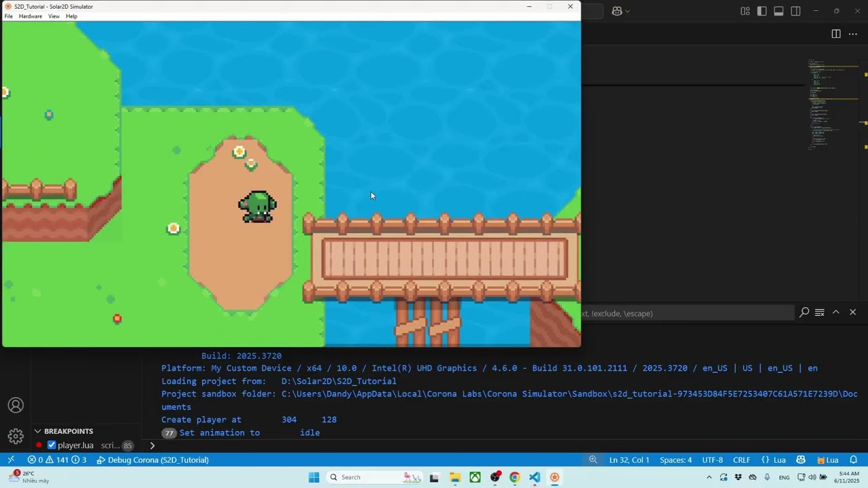Click Customize Layout icon in title bar
The height and width of the screenshot is (488, 868).
click(745, 11)
